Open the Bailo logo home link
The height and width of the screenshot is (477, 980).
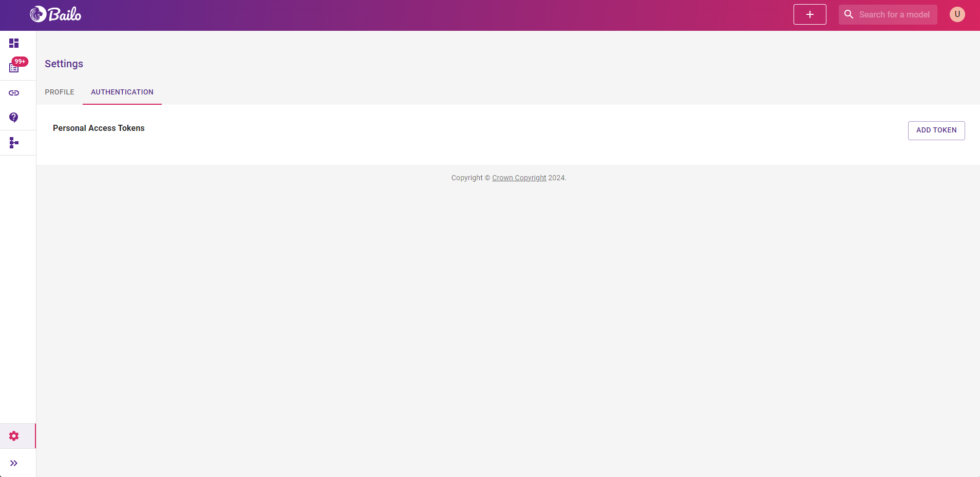(x=55, y=14)
